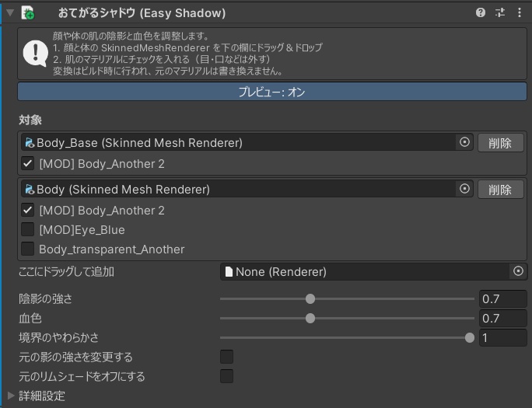Enable 元のリムシェードをオフにする checkbox
Screen dimensions: 532x408
click(226, 376)
